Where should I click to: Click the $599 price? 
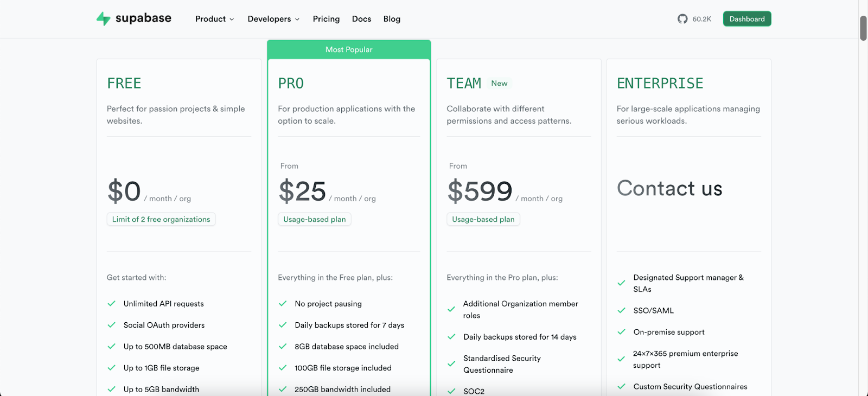(480, 191)
